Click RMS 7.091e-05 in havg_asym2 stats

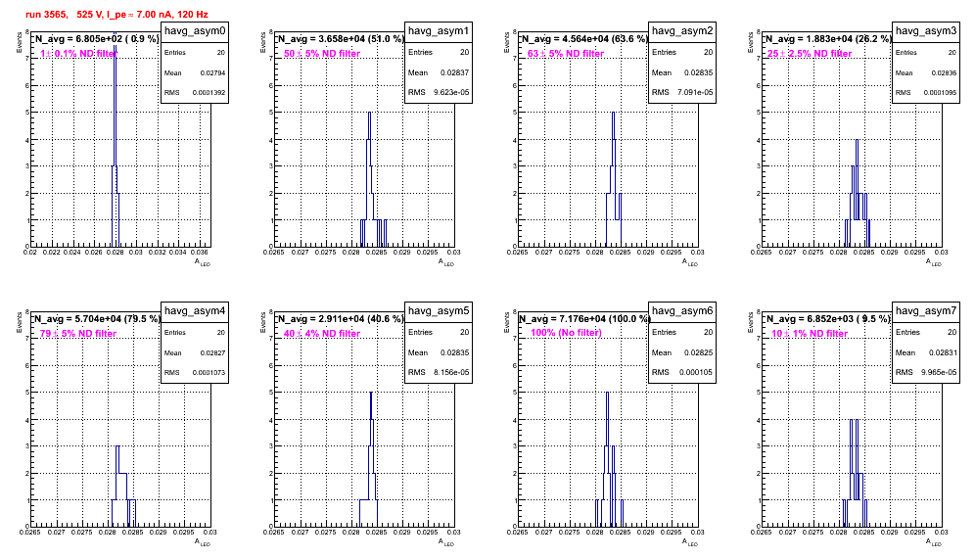click(x=682, y=93)
